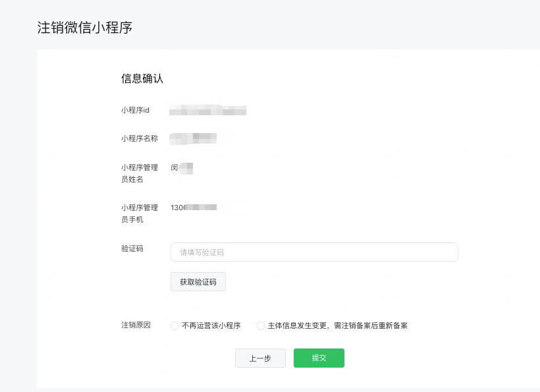The image size is (540, 392).
Task: Click the 验证码 field label
Action: [x=132, y=248]
